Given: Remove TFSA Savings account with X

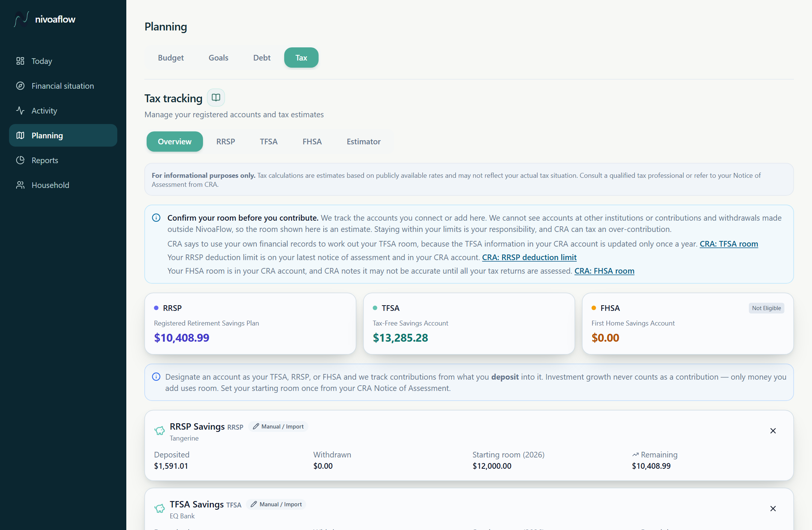Looking at the screenshot, I should [773, 509].
